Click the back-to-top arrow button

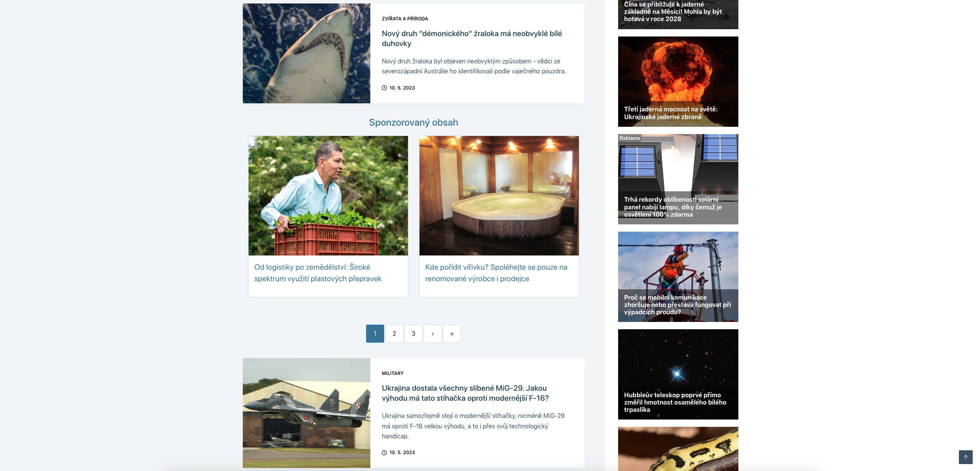tap(965, 457)
